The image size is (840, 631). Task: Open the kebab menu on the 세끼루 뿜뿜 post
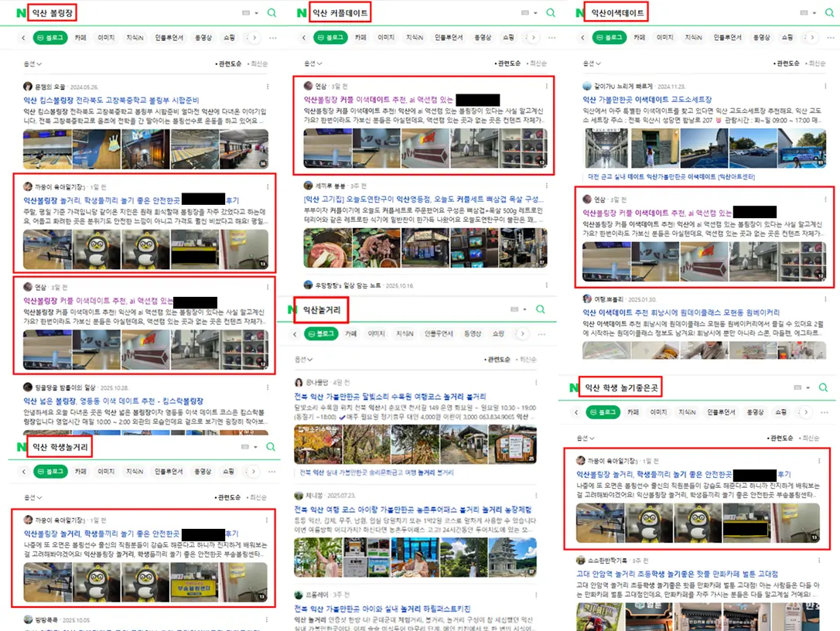pos(546,186)
